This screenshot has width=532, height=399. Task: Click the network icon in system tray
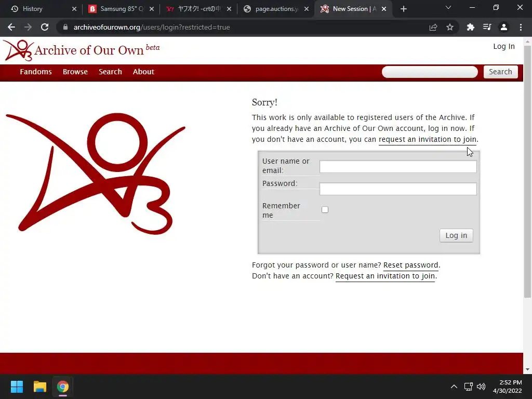point(469,387)
